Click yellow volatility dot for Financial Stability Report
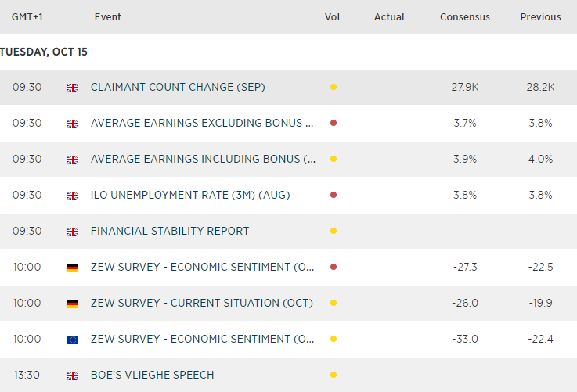This screenshot has width=577, height=392. tap(334, 231)
